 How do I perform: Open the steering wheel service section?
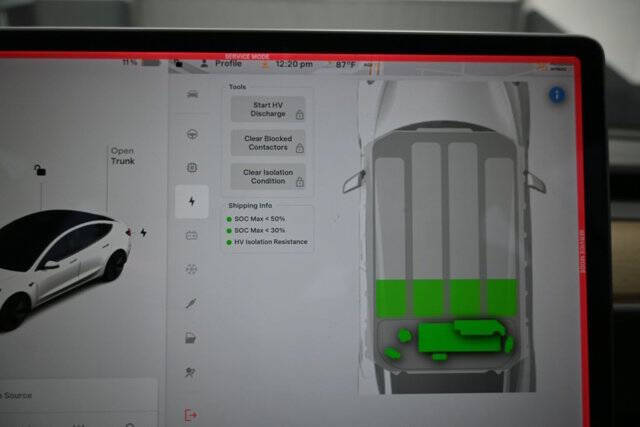point(192,134)
